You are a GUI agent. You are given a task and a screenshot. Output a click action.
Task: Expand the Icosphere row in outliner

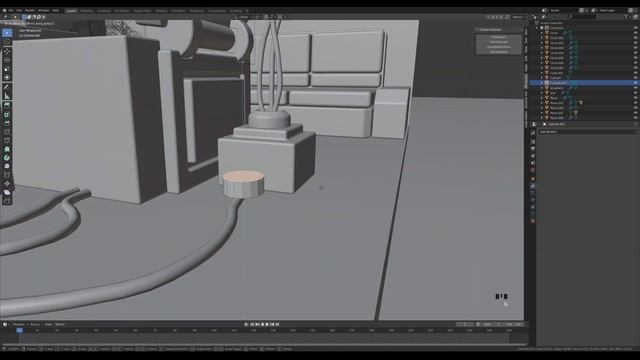coord(542,88)
